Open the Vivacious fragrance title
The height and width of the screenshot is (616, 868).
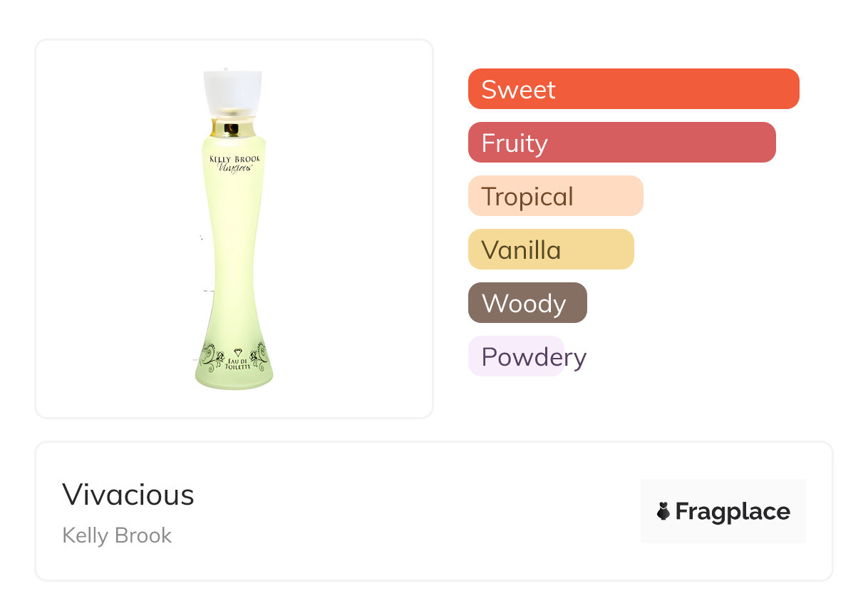[128, 494]
